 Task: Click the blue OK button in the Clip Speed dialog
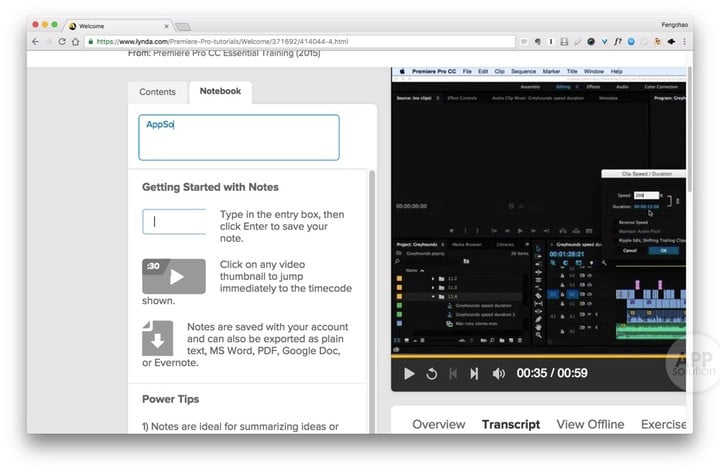click(x=663, y=250)
